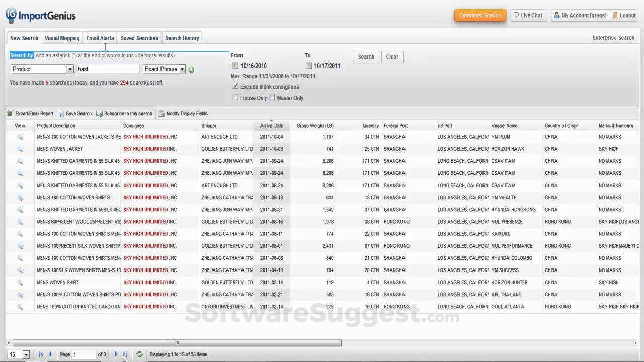Switch to the Visual Mapping tab
644x362 pixels.
tap(62, 38)
